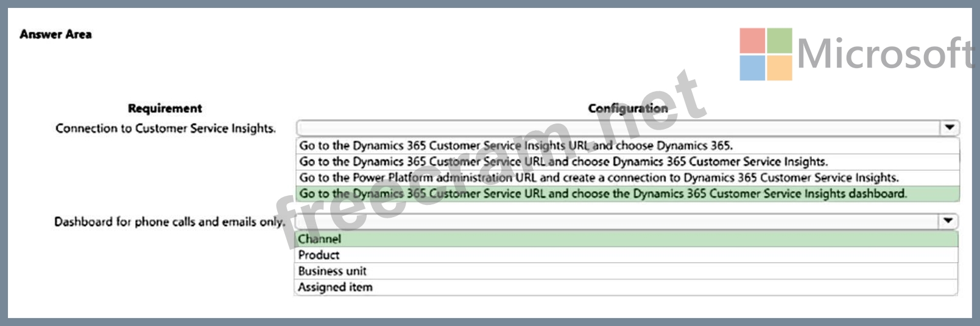Pick the highlighted Customer Service Insights dashboard option
Viewport: 980px width, 326px height.
(x=602, y=194)
